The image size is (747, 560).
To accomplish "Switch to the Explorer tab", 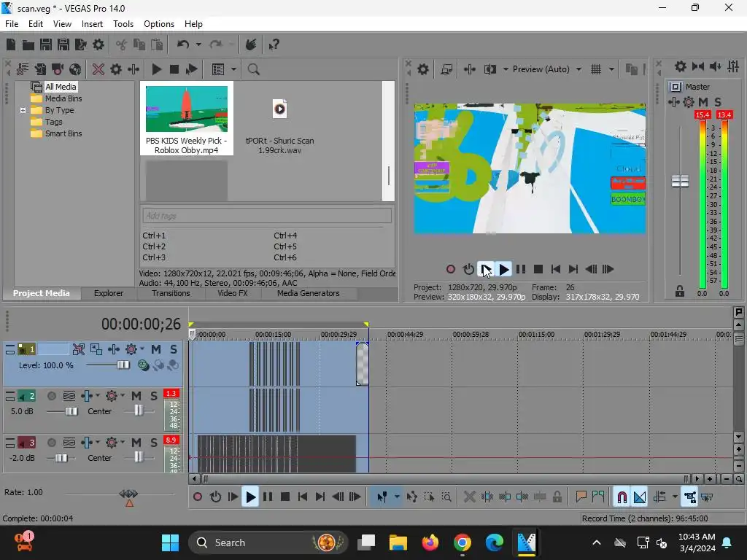I will point(109,293).
